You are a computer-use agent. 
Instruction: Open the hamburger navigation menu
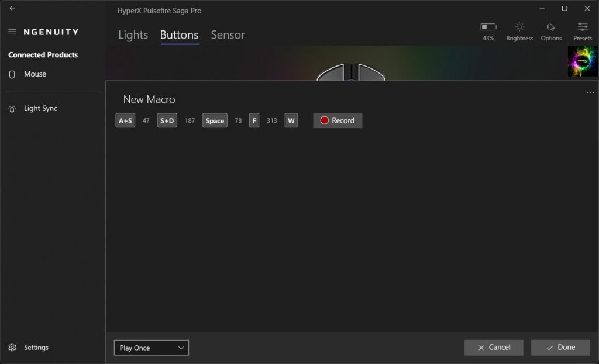(12, 32)
